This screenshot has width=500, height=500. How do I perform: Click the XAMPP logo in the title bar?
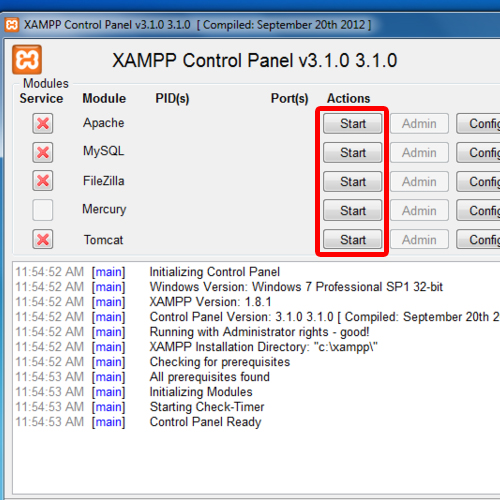click(x=12, y=25)
